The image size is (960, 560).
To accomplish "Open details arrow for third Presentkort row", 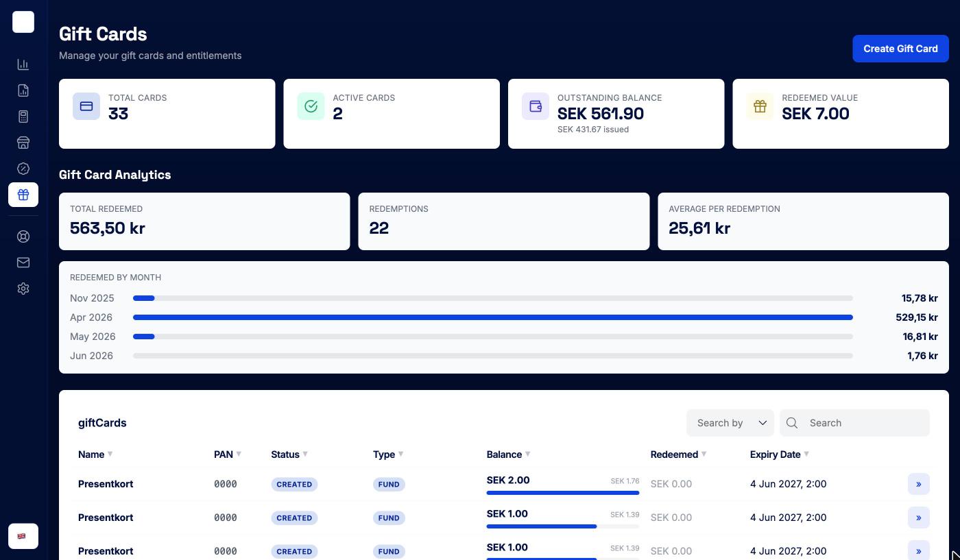I will tap(918, 550).
